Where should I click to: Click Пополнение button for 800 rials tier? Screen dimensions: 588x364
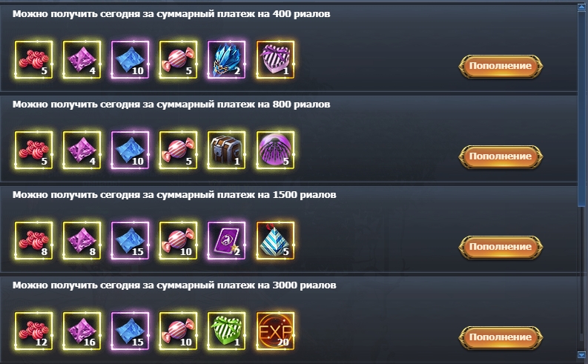[501, 156]
